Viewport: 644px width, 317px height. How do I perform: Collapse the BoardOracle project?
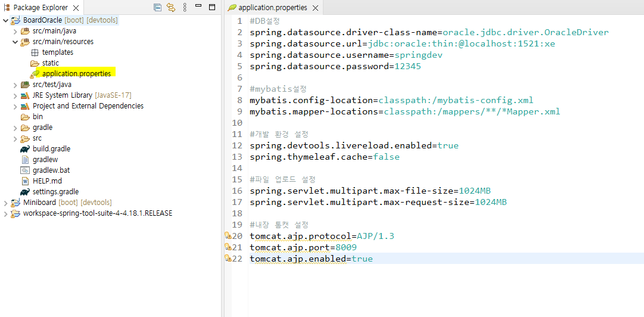pos(6,20)
